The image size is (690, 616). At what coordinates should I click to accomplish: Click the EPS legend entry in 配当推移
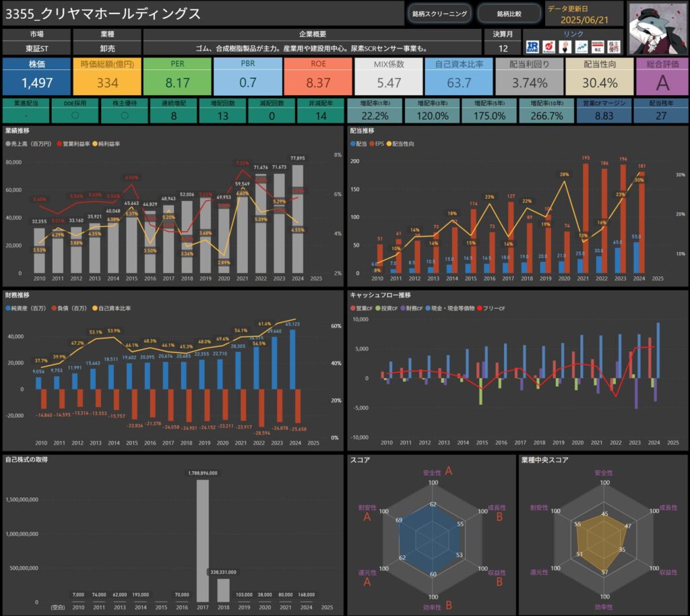(x=377, y=144)
